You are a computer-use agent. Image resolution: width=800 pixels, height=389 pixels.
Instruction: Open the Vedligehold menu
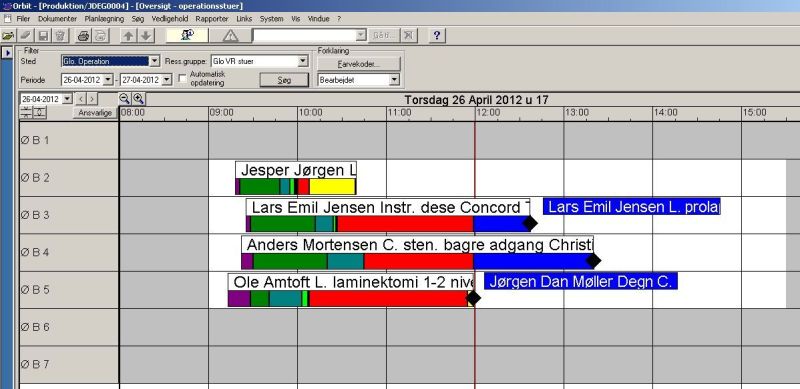point(170,19)
